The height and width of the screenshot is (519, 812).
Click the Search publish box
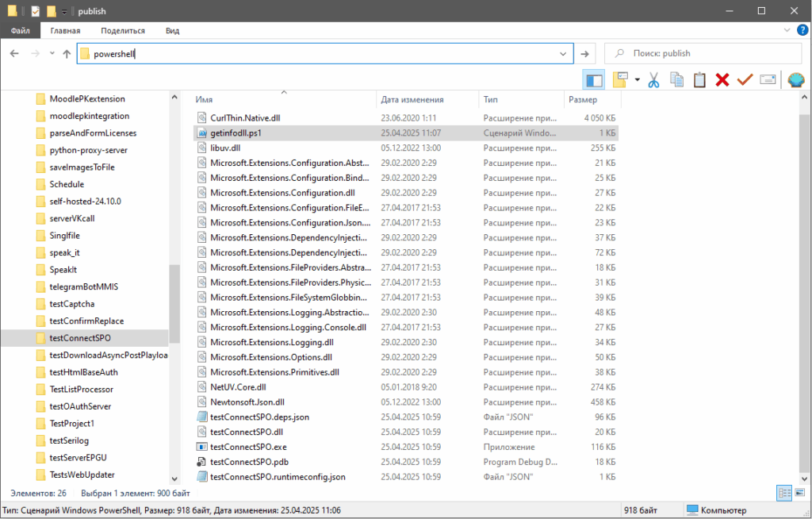click(703, 53)
